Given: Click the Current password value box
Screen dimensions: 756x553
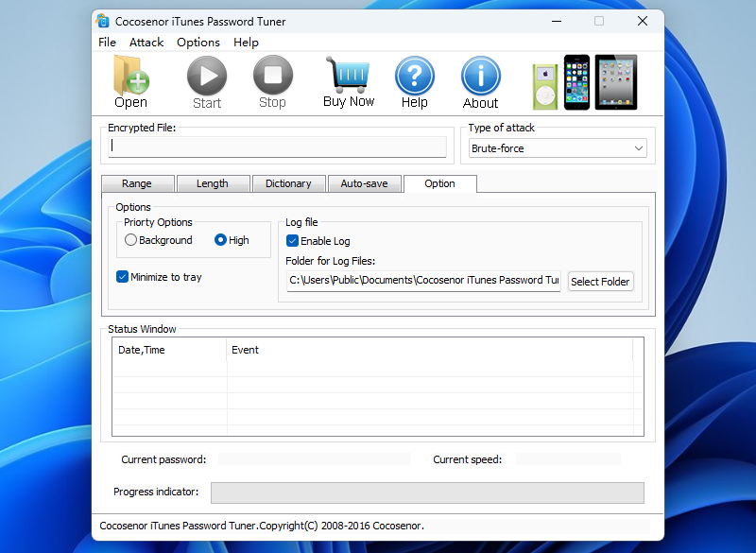Looking at the screenshot, I should tap(315, 459).
